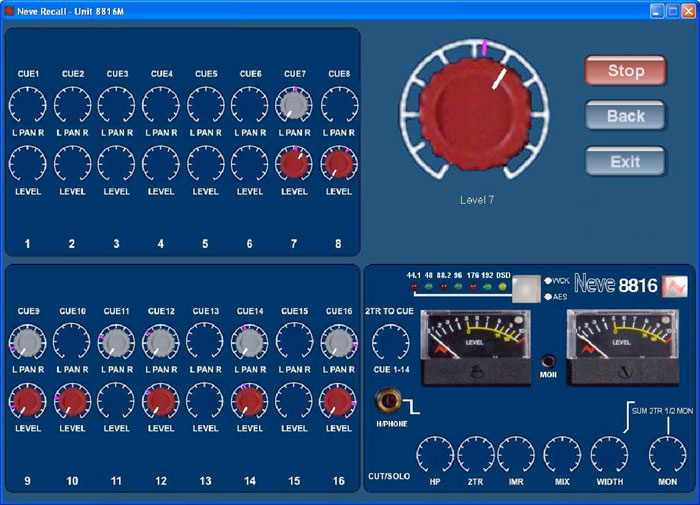Click the Exit button
This screenshot has height=505, width=700.
point(625,161)
